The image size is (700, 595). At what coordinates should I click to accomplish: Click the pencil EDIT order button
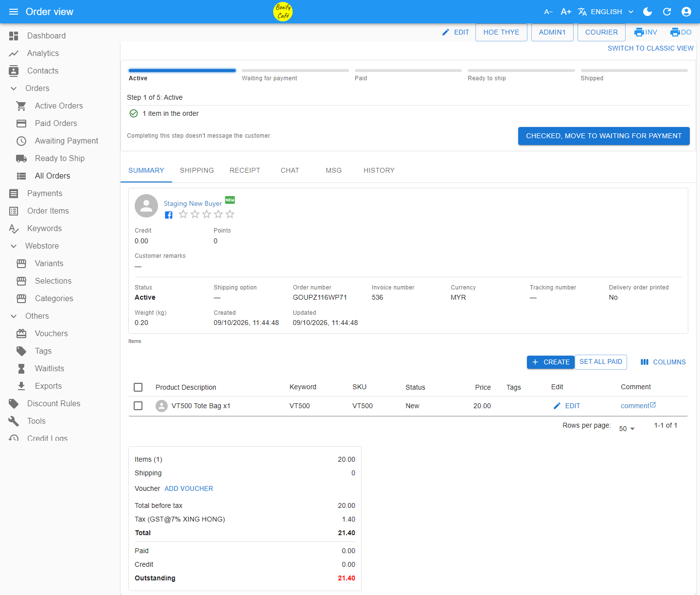(x=455, y=32)
